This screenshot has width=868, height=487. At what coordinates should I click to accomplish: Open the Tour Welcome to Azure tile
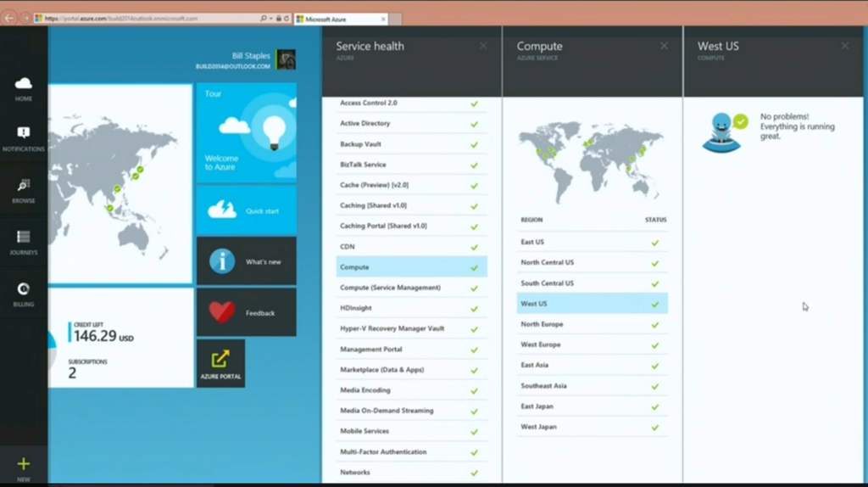point(247,132)
